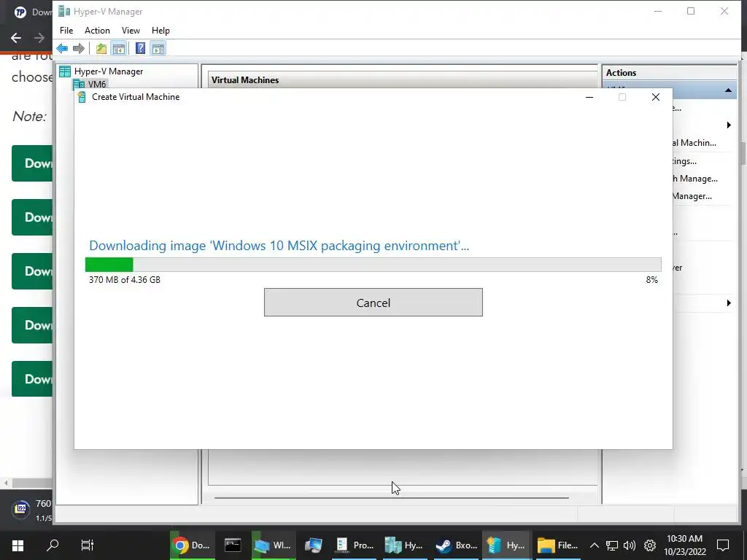Open the Windows Start menu
This screenshot has width=747, height=560.
[18, 545]
